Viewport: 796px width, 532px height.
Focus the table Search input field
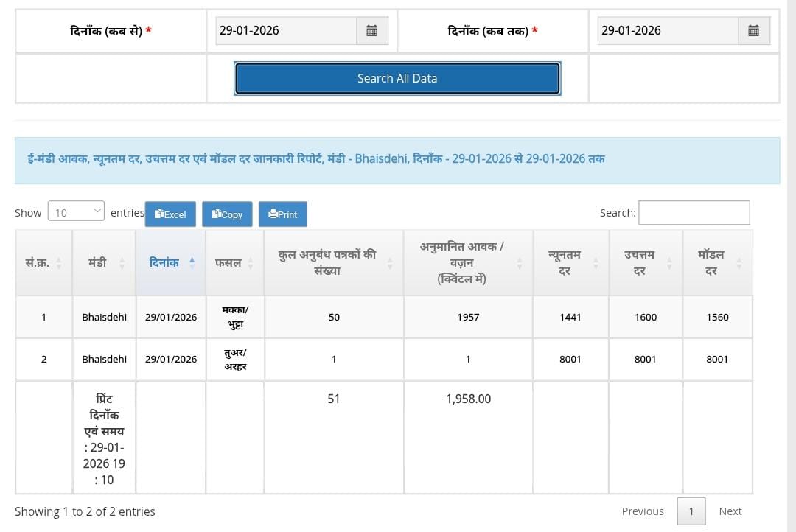694,213
